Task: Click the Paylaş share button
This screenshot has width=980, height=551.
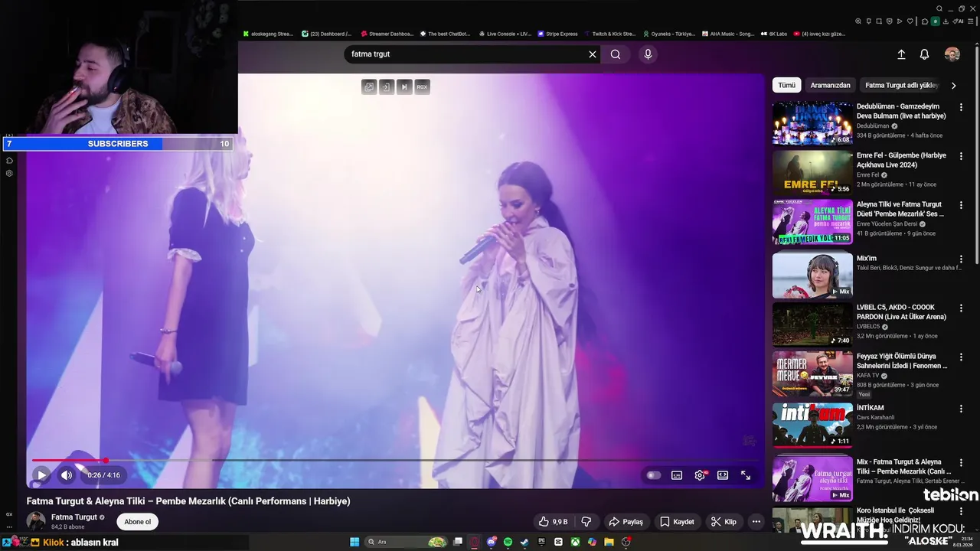Action: click(626, 522)
